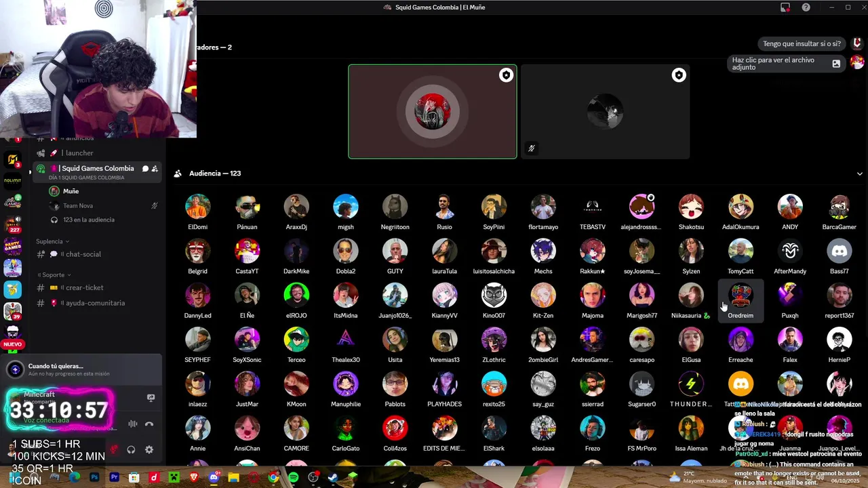Select audience member Kino007
Screen dimensions: 868x488
click(x=494, y=302)
